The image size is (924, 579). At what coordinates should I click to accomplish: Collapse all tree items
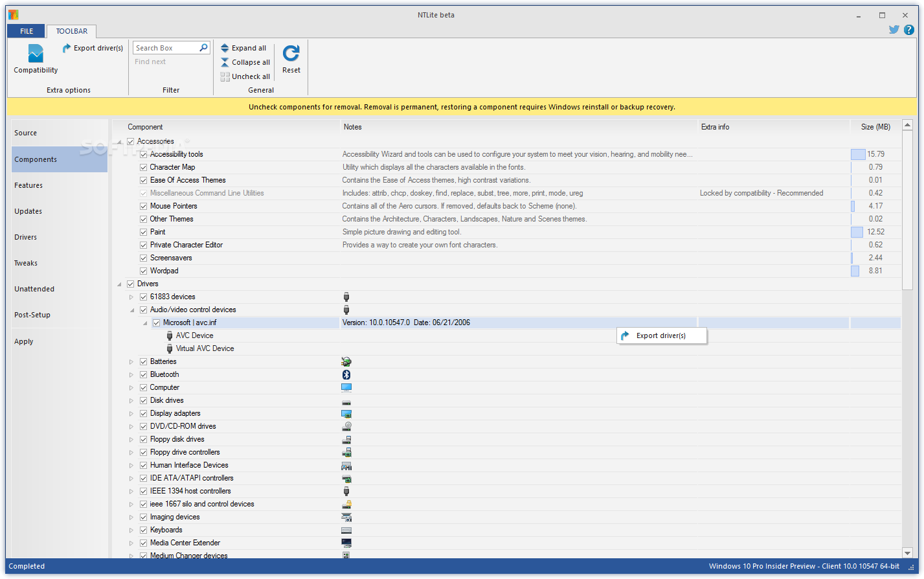tap(245, 62)
